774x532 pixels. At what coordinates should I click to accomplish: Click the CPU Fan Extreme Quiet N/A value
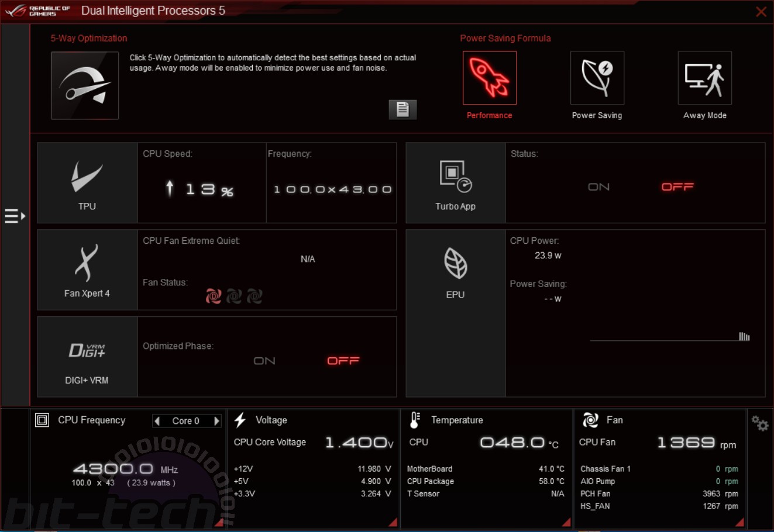308,259
